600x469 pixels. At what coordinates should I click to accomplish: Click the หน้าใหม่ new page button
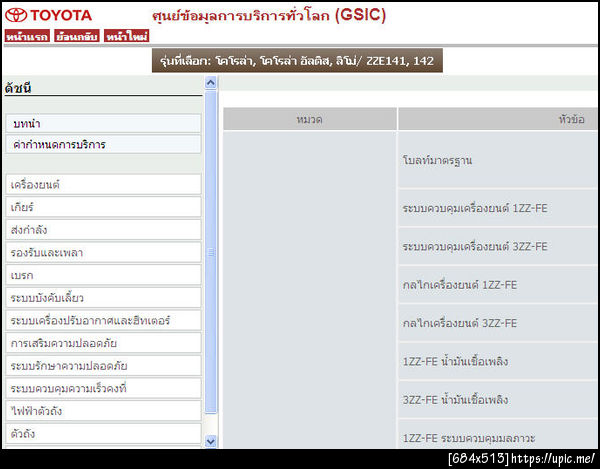(127, 36)
